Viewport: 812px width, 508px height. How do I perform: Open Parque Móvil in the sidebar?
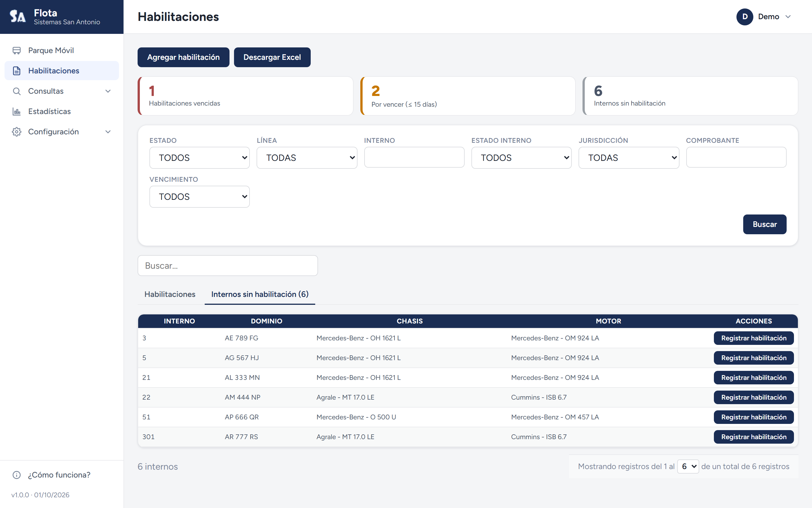62,51
